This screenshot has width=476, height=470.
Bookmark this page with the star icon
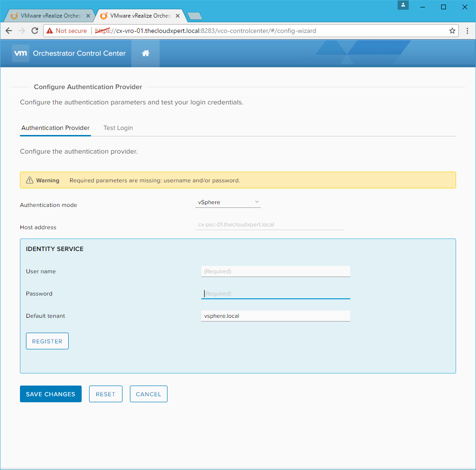point(452,31)
